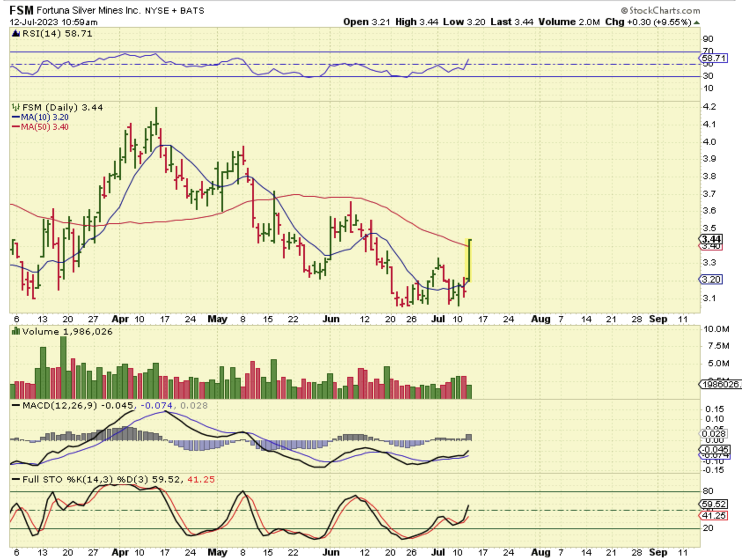Click the black Full STO legend line marker
The width and height of the screenshot is (742, 560).
(x=16, y=479)
